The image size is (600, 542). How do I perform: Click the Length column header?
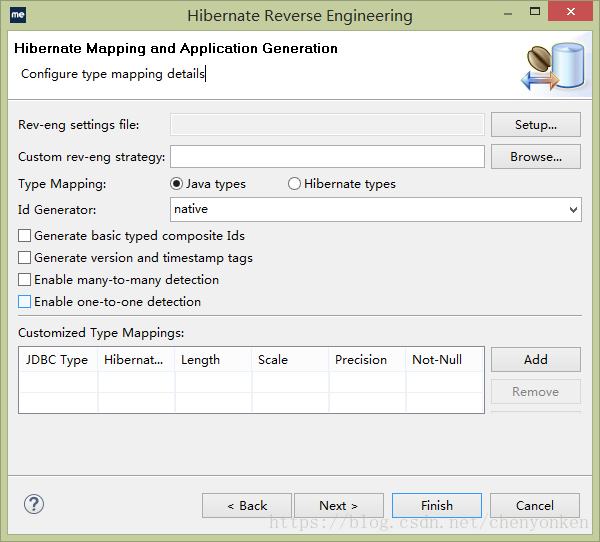[x=213, y=360]
